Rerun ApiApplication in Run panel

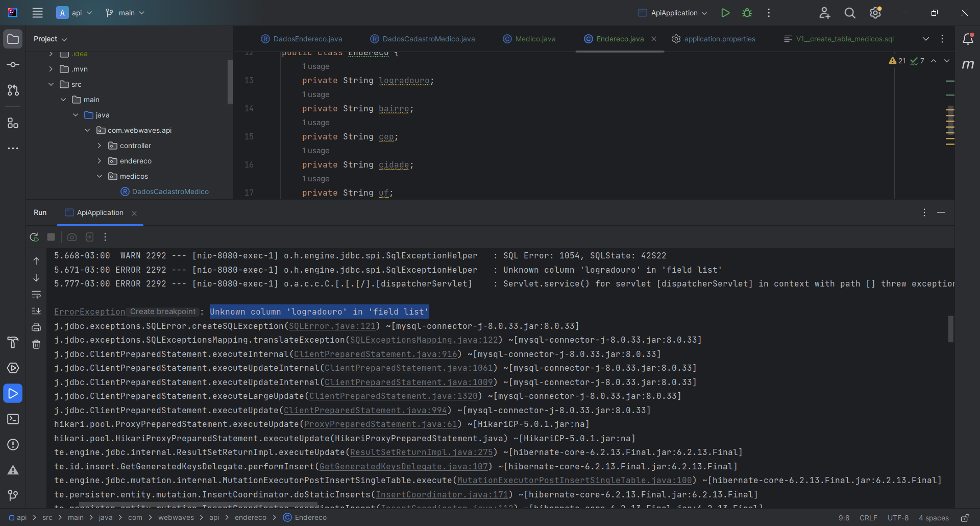pyautogui.click(x=34, y=237)
